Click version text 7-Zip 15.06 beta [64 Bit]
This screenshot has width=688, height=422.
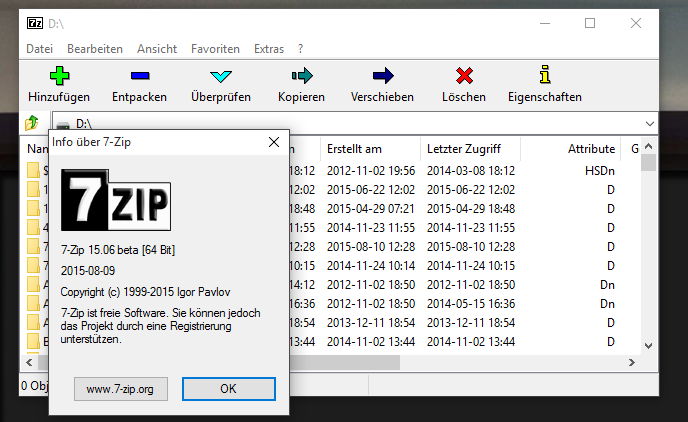tap(118, 250)
